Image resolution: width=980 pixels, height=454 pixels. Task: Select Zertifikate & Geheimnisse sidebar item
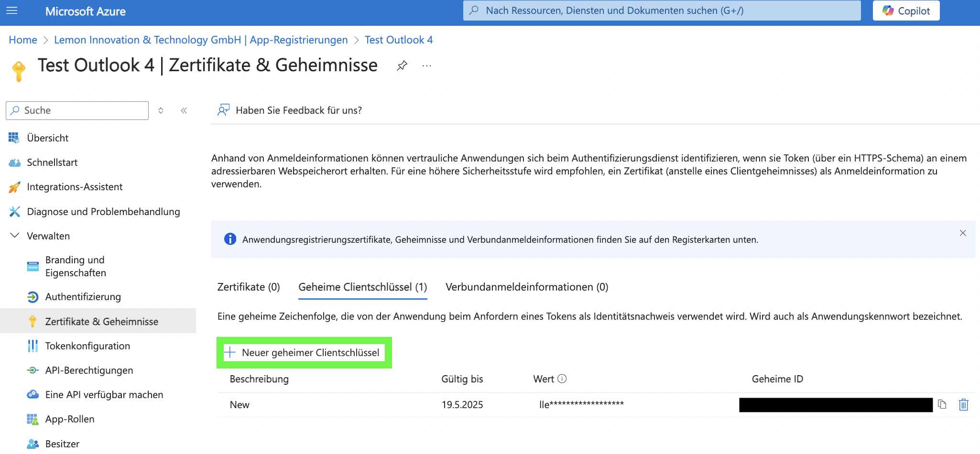tap(98, 321)
